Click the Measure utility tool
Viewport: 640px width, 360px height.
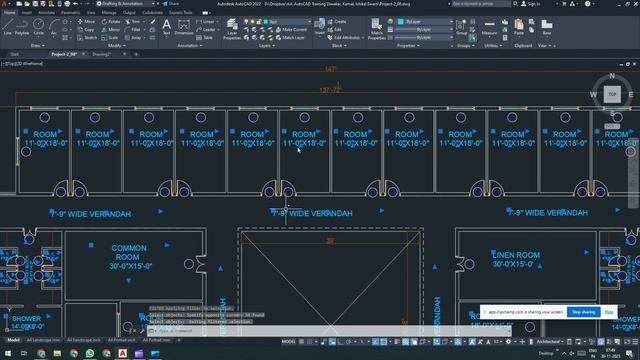click(x=489, y=28)
